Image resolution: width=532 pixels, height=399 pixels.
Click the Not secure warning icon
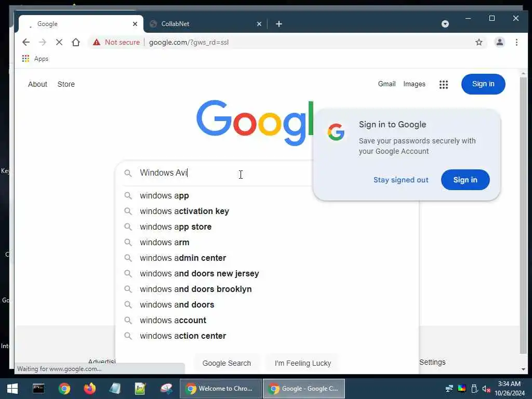97,42
